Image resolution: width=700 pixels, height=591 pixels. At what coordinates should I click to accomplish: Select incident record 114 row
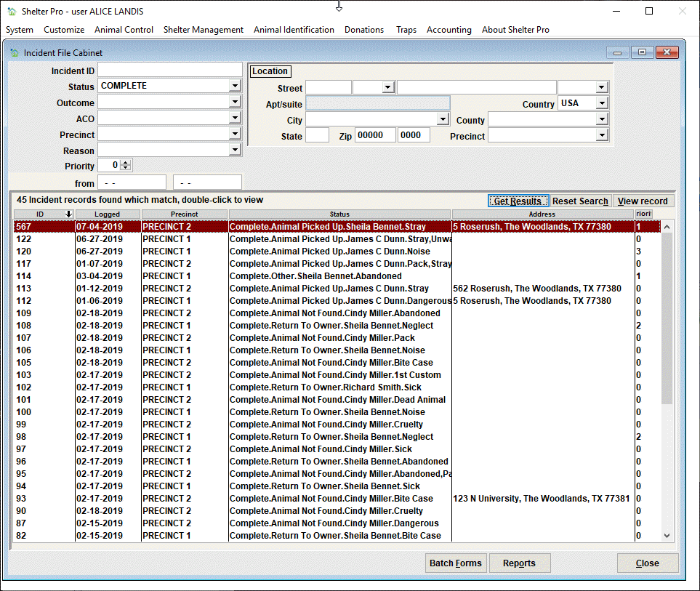tap(337, 276)
